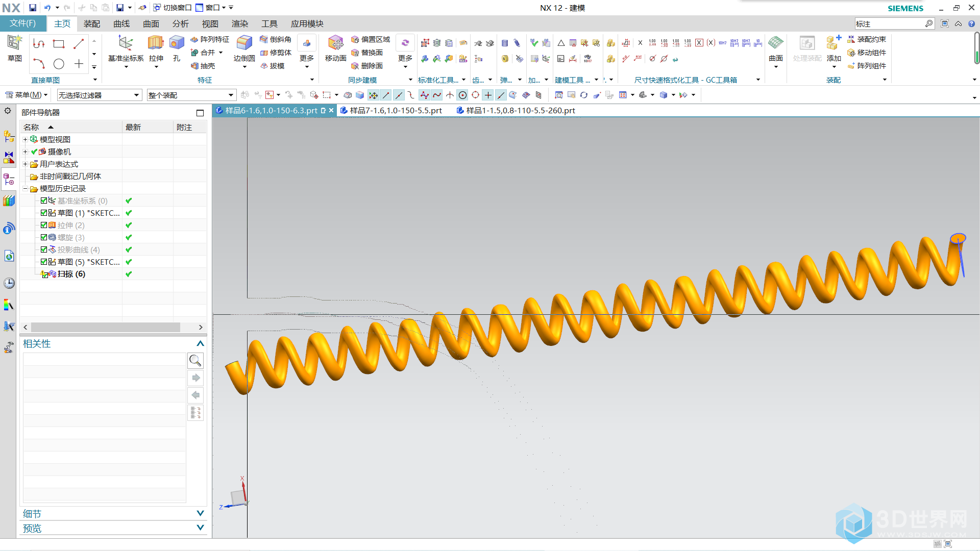Choose the 边倒圆 edge blend tool
Screen dimensions: 980x551
coord(244,48)
